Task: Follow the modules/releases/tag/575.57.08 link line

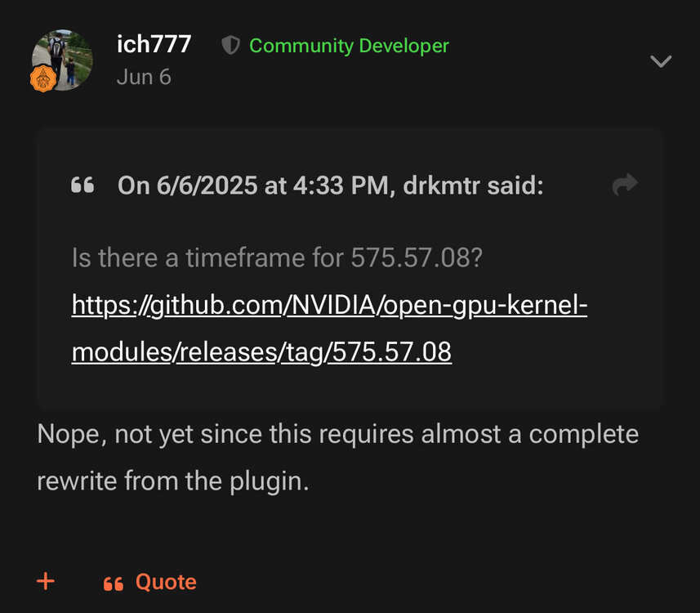Action: [x=261, y=352]
